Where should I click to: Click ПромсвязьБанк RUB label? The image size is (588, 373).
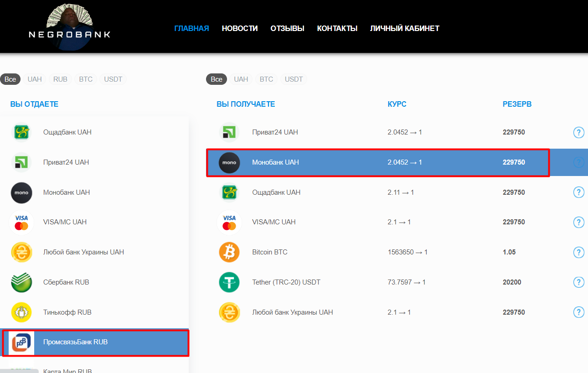tap(76, 342)
